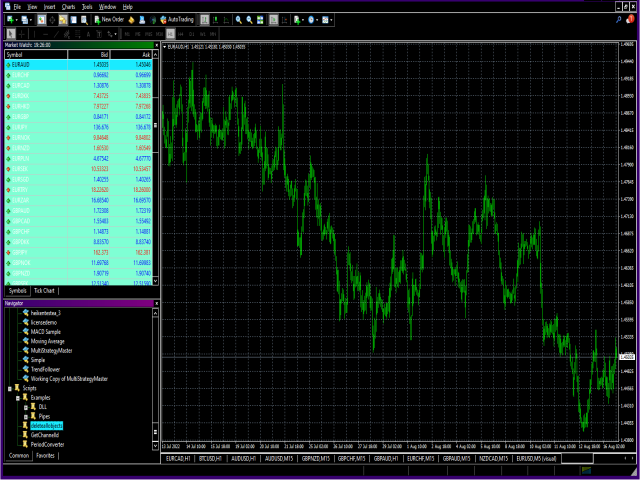
Task: Toggle the AutoTrading button
Action: pos(177,20)
